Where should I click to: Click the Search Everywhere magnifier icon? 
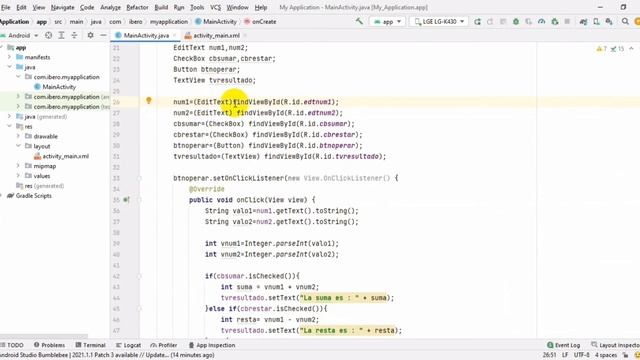point(625,22)
